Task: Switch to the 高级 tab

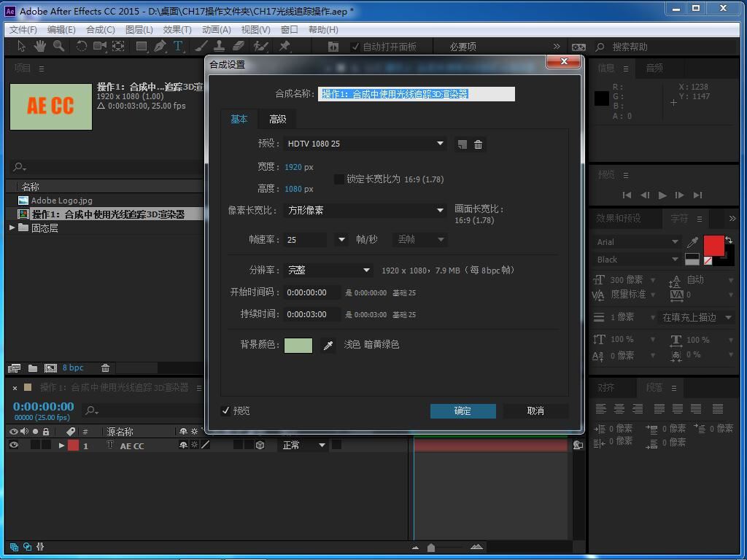Action: pyautogui.click(x=277, y=119)
